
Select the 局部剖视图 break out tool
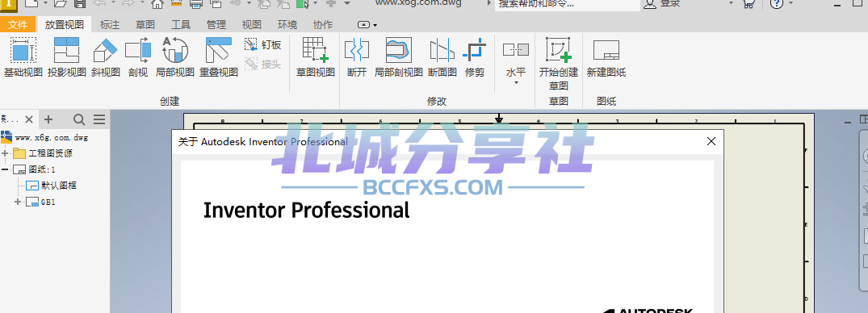(x=399, y=57)
